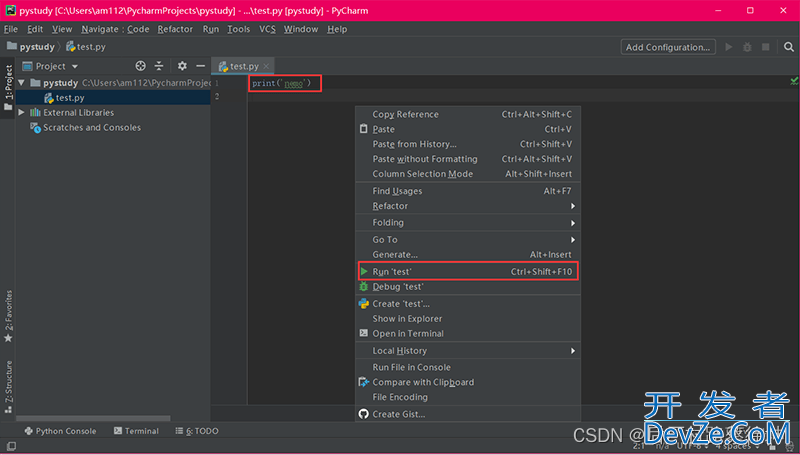
Task: Click the Python icon beside Create 'test'
Action: pyautogui.click(x=363, y=304)
